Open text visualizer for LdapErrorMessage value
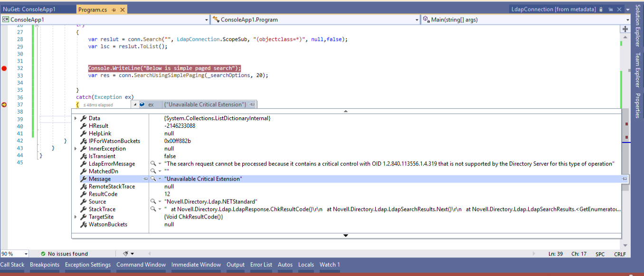The image size is (644, 276). coord(153,163)
